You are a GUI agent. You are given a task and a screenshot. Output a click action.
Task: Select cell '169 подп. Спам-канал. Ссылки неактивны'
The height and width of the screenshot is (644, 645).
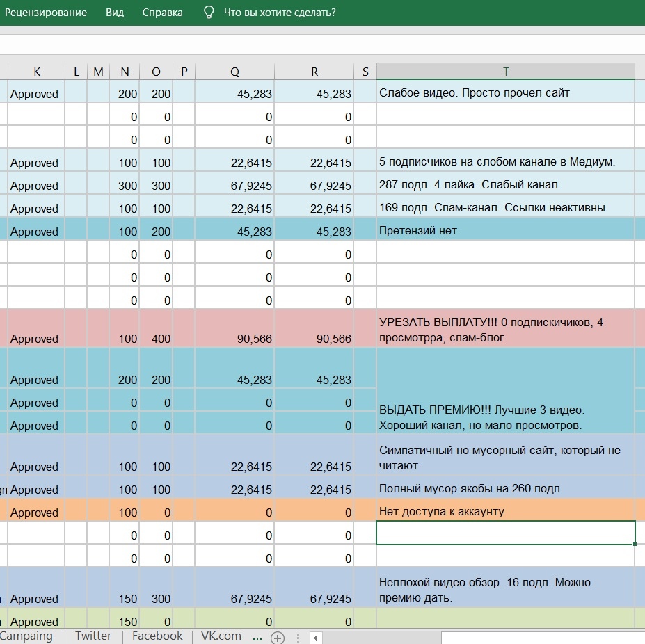(x=506, y=207)
